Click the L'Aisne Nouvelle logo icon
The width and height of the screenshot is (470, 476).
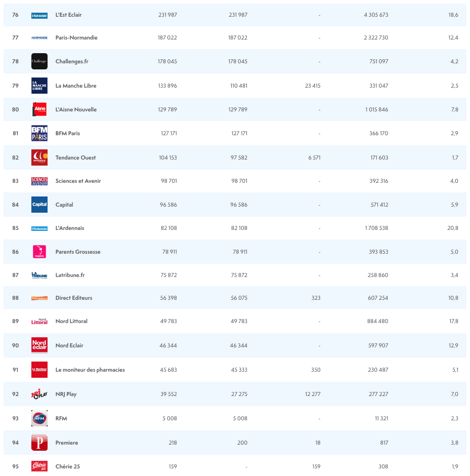point(39,109)
